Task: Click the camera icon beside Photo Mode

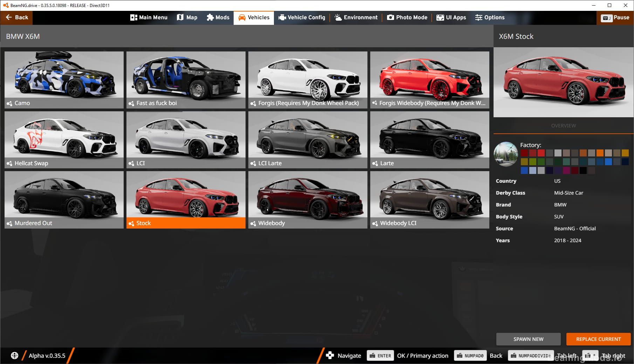Action: click(x=390, y=17)
